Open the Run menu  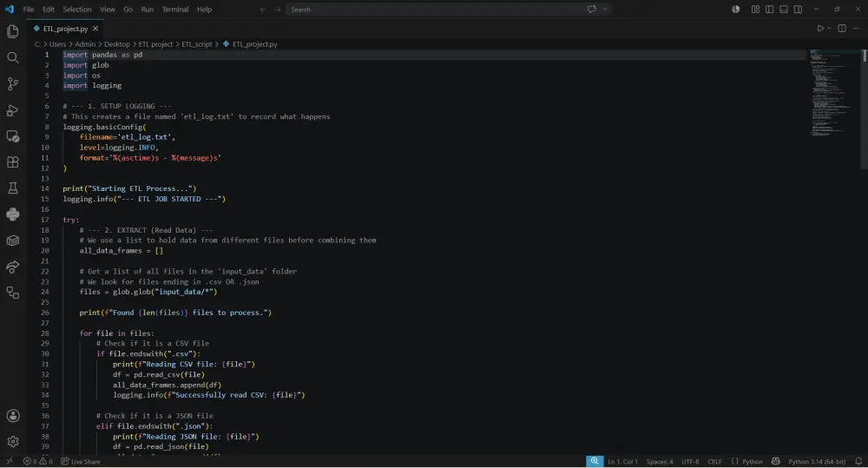[148, 10]
